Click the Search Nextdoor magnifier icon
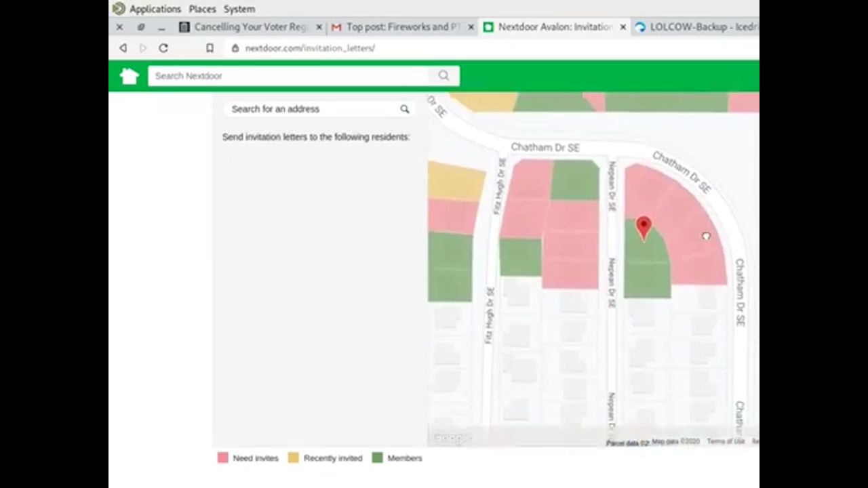Screen dimensions: 868x488 point(443,76)
